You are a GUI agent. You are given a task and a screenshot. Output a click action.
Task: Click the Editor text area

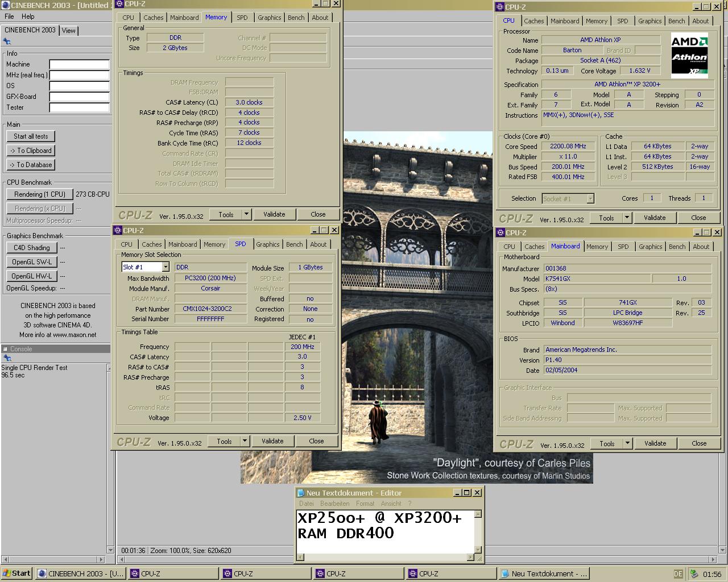coord(385,532)
